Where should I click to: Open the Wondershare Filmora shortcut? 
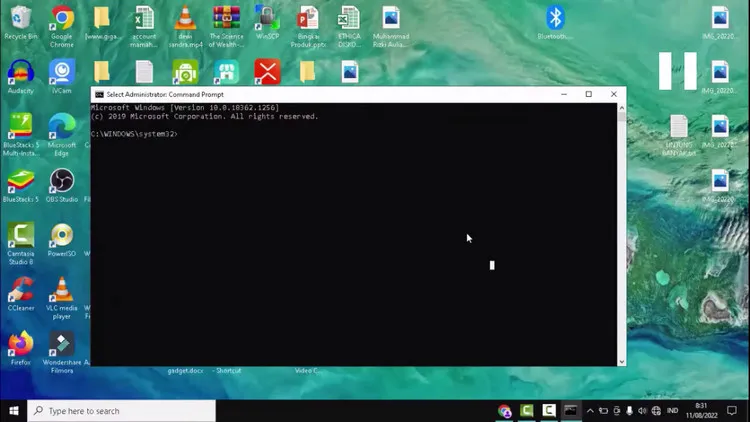[x=62, y=352]
